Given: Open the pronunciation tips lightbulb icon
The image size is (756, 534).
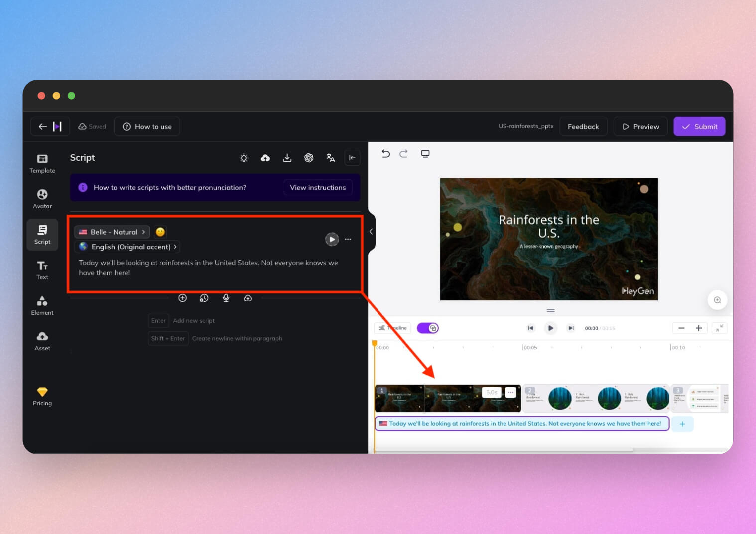Looking at the screenshot, I should click(x=244, y=158).
